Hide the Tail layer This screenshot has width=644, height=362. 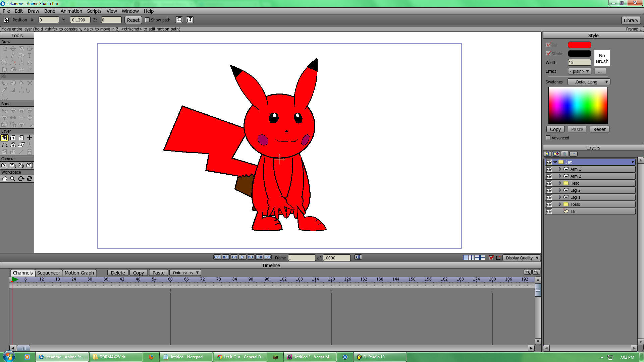coord(549,212)
